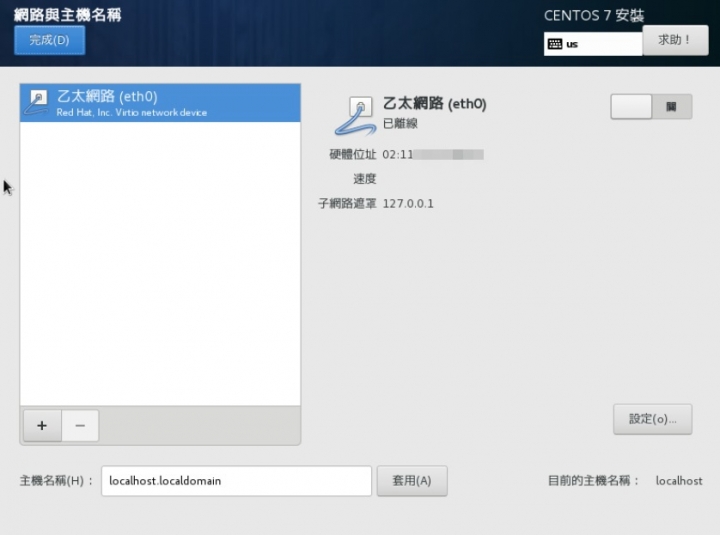720x535 pixels.
Task: Click the 目前的主機名稱 current hostname label
Action: (x=593, y=481)
